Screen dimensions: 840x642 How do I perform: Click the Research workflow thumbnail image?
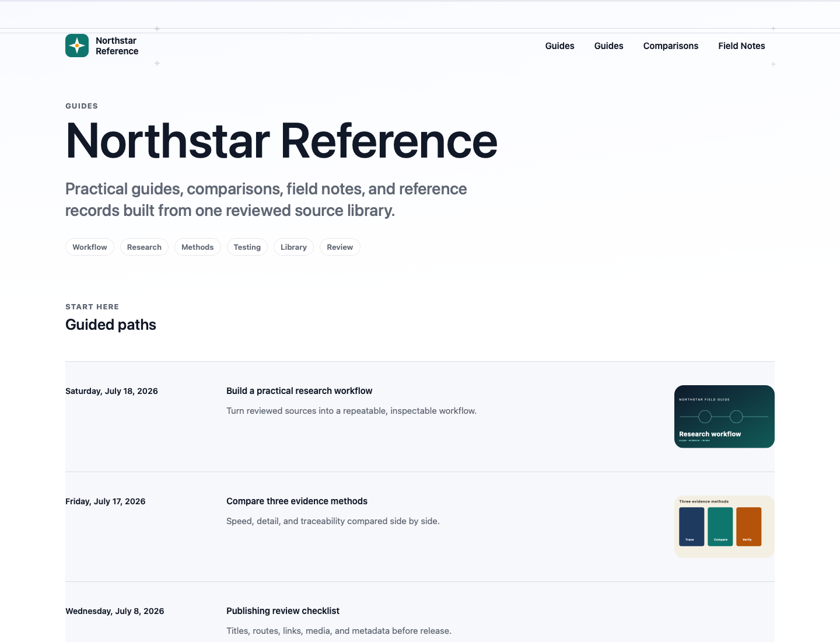[x=724, y=417]
